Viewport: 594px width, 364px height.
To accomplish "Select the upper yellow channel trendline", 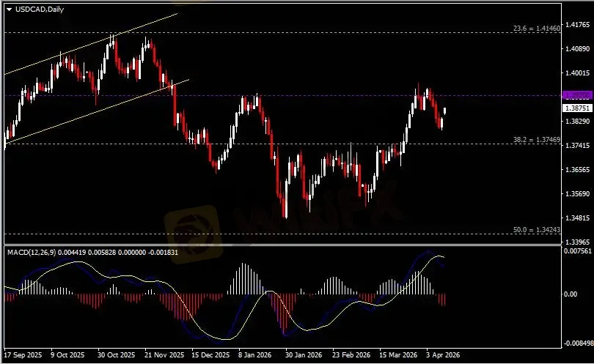I will coord(91,44).
